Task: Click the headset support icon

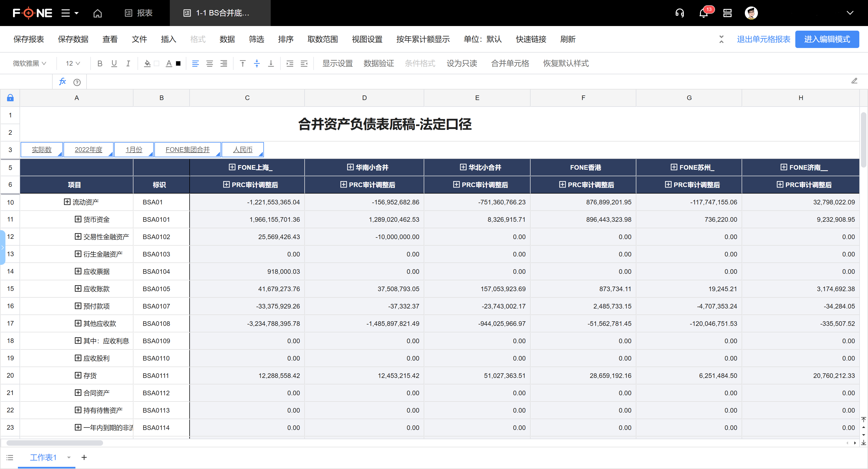Action: tap(680, 13)
